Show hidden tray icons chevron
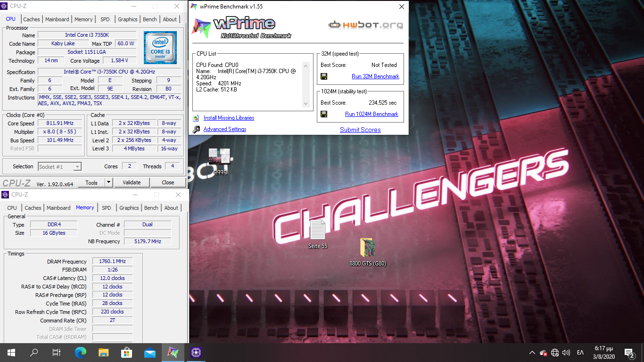Viewport: 644px width, 362px height. [x=532, y=353]
